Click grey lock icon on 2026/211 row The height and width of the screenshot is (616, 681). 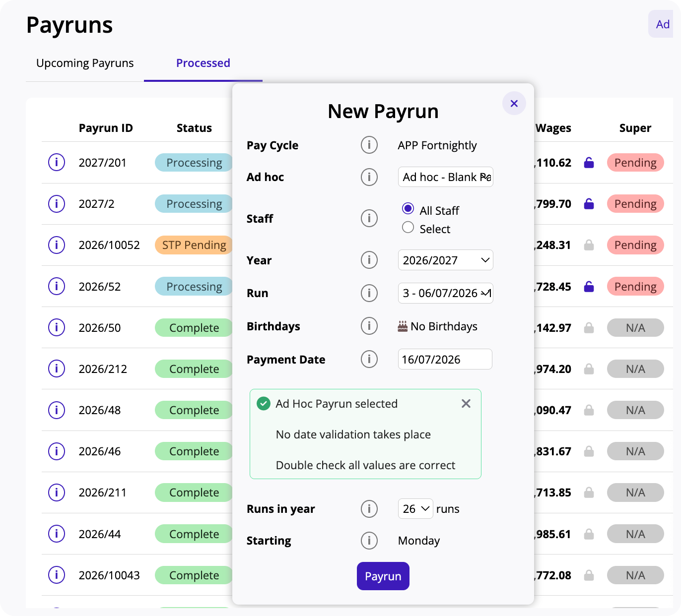click(589, 492)
